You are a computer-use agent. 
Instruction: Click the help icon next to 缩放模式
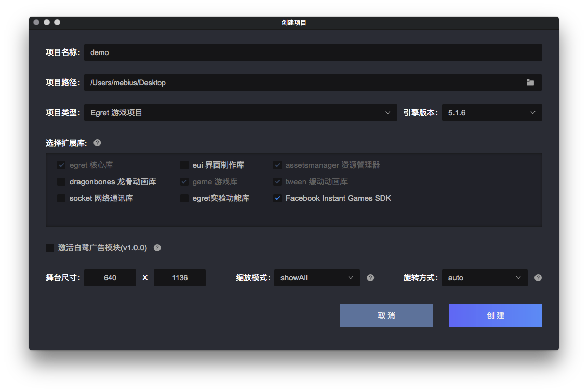point(370,277)
